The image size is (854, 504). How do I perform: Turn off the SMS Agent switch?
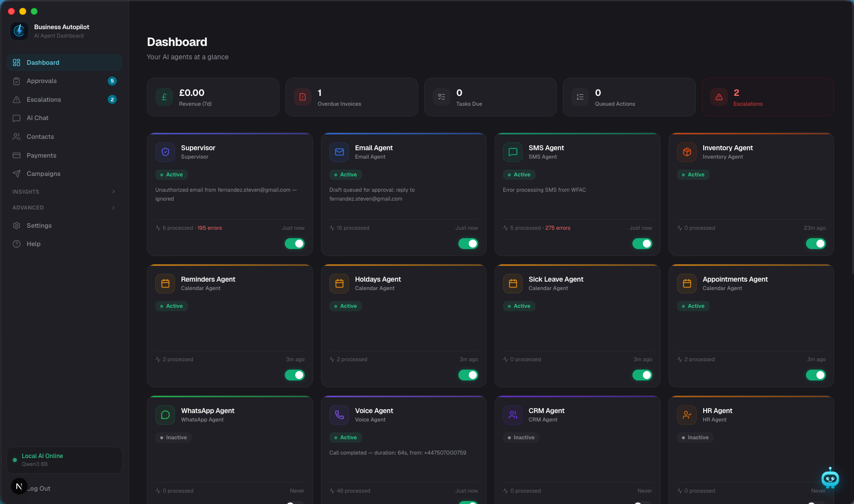coord(642,244)
